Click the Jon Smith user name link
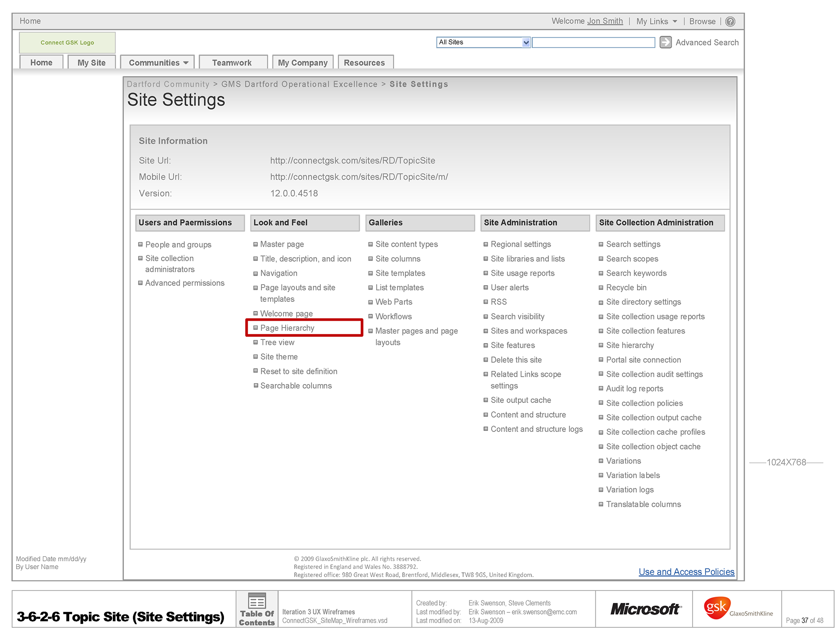This screenshot has width=840, height=633. pyautogui.click(x=605, y=21)
